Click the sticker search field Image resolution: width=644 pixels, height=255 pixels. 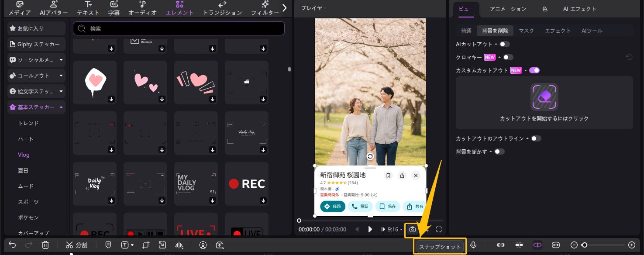179,28
